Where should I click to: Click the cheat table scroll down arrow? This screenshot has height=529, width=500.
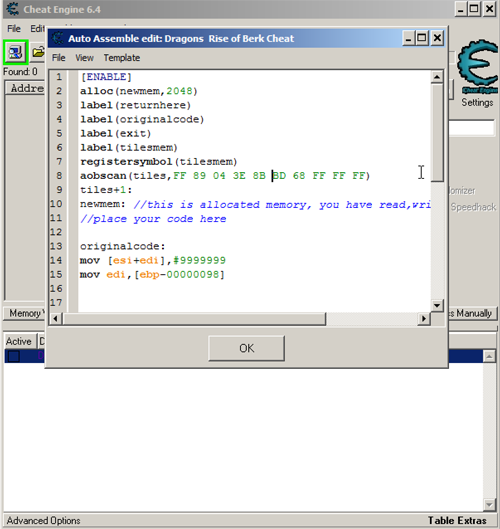pos(489,505)
